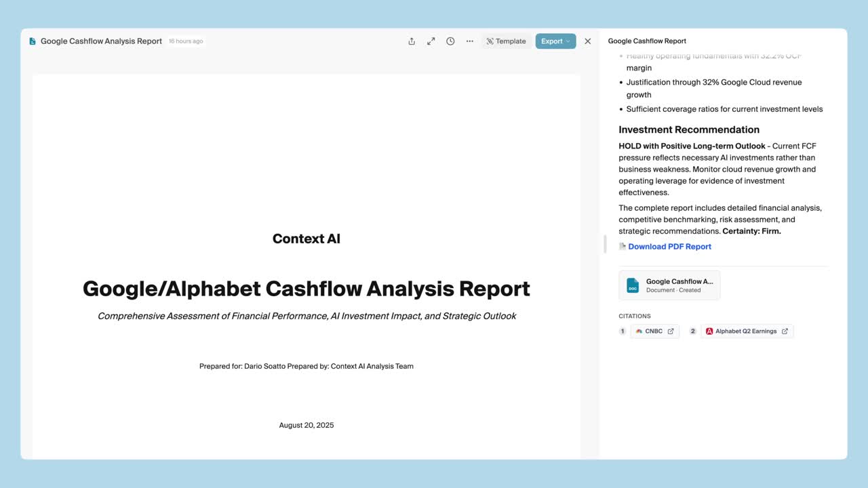Click the panel divider handle between document and chat

click(604, 244)
